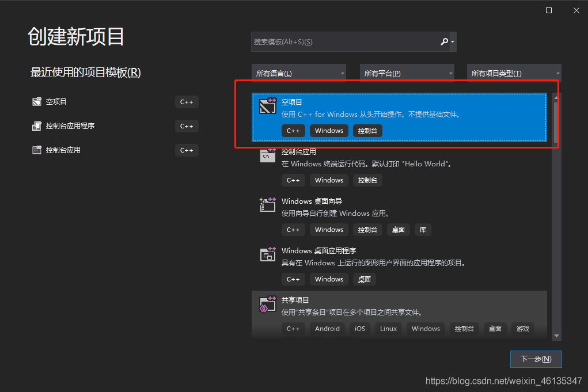Screen dimensions: 588x392
Task: Click the Linux tag on 共享项目
Action: coord(388,328)
